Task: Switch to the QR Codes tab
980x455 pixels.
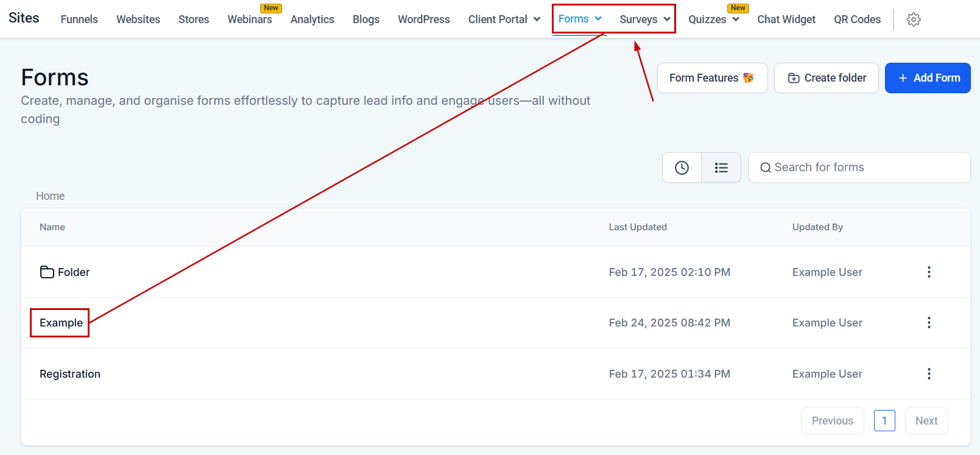Action: (x=857, y=19)
